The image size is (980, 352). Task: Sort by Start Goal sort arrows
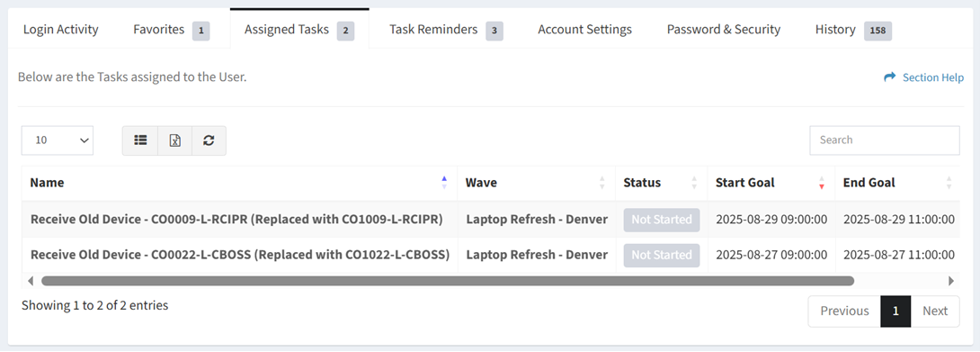tap(822, 183)
